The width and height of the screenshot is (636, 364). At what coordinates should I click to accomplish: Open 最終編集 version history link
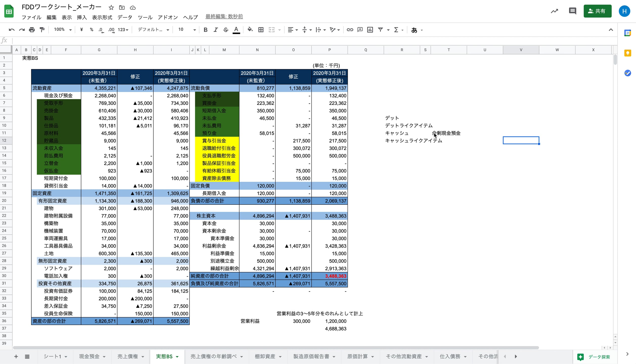point(224,17)
